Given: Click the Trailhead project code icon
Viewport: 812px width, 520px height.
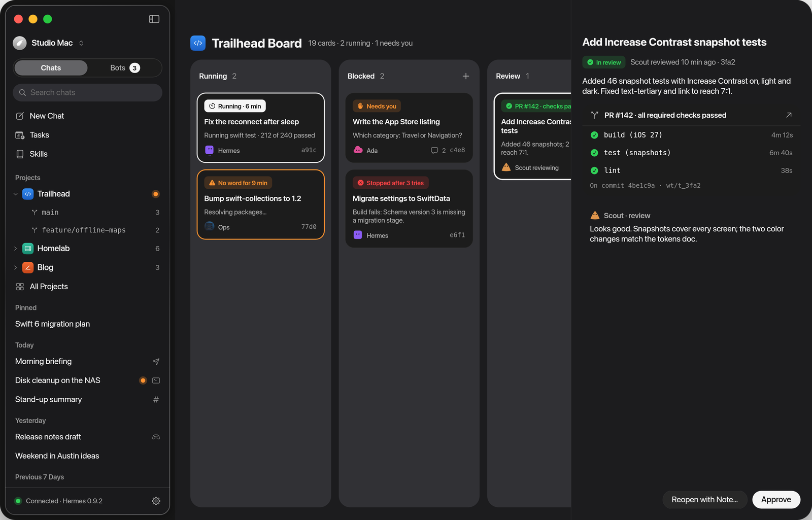Looking at the screenshot, I should click(x=28, y=194).
